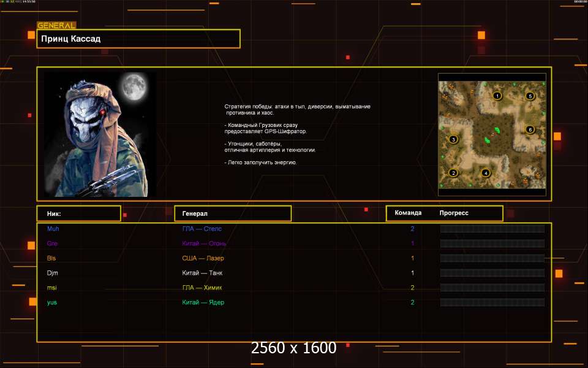Click the Прогресс column header

(454, 213)
